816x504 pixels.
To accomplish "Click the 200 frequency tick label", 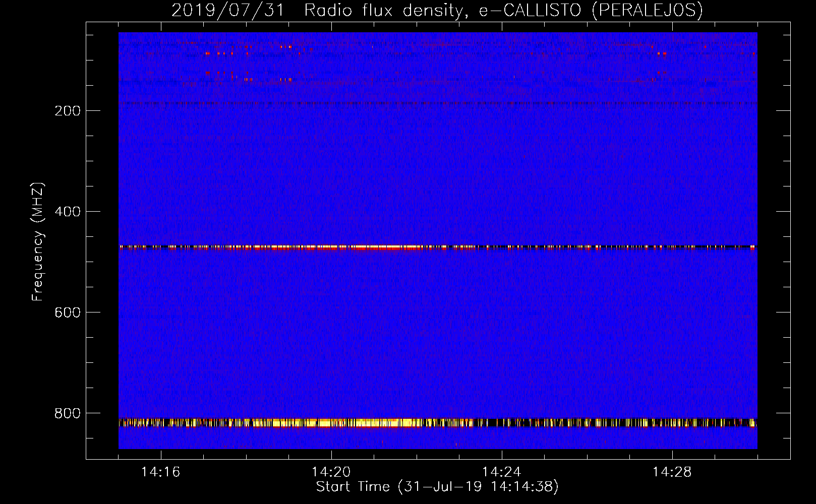I will tap(68, 111).
